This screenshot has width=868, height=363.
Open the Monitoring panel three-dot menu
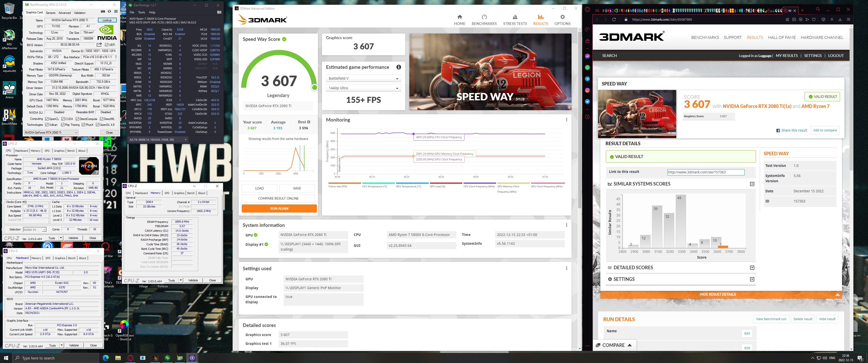(566, 119)
